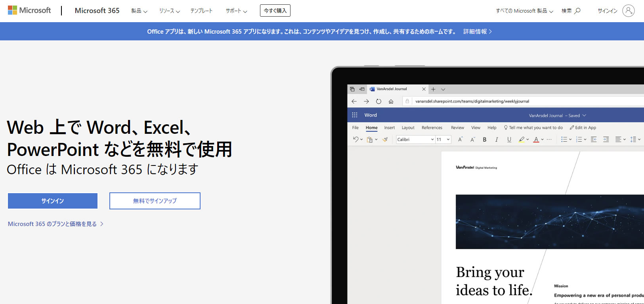This screenshot has width=644, height=304.
Task: Click the back arrow in the Word mockup browser
Action: pos(354,101)
